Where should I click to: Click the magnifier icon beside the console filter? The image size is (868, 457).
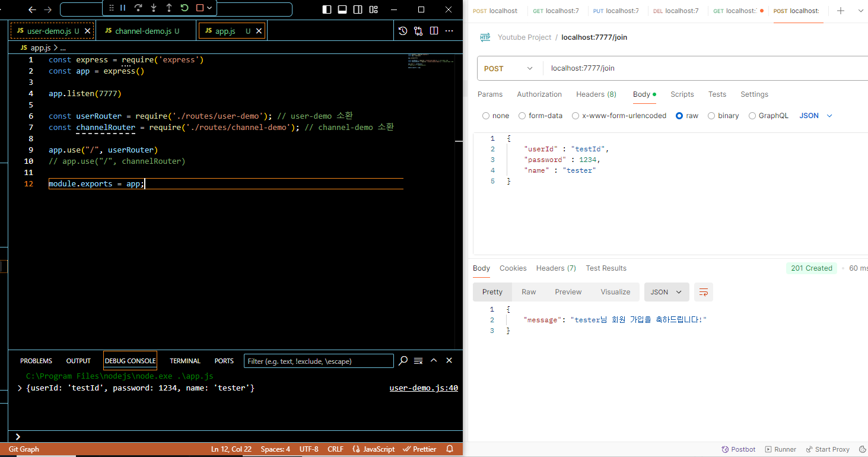click(x=403, y=361)
